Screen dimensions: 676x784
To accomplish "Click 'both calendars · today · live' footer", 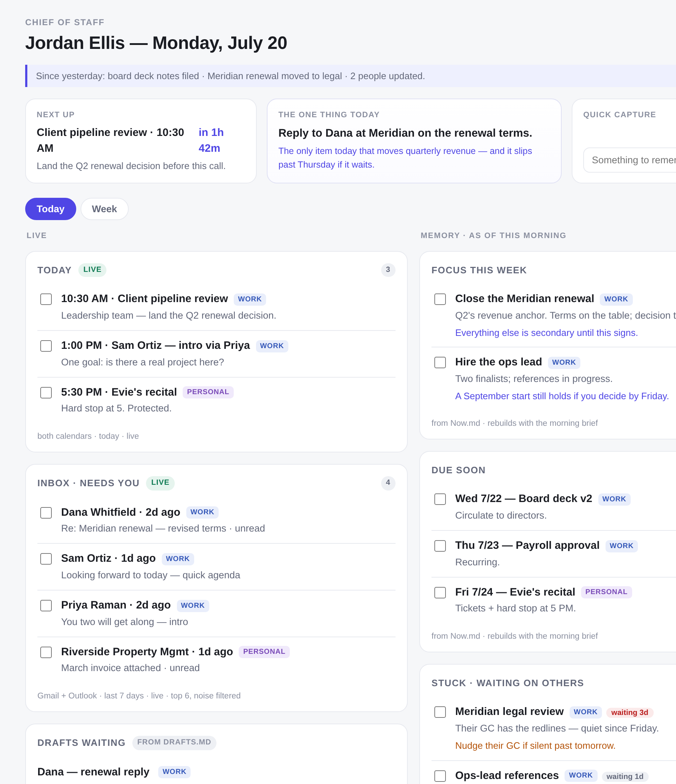I will click(x=88, y=436).
